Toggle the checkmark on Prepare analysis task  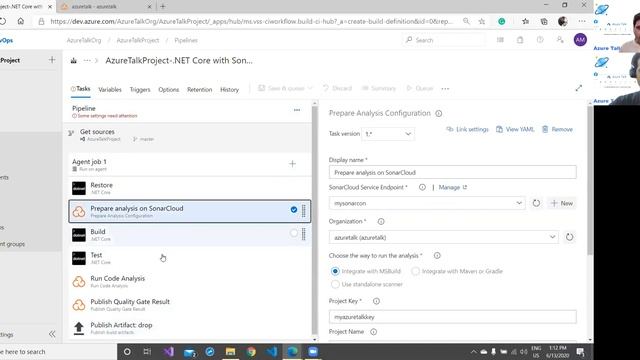click(x=294, y=210)
